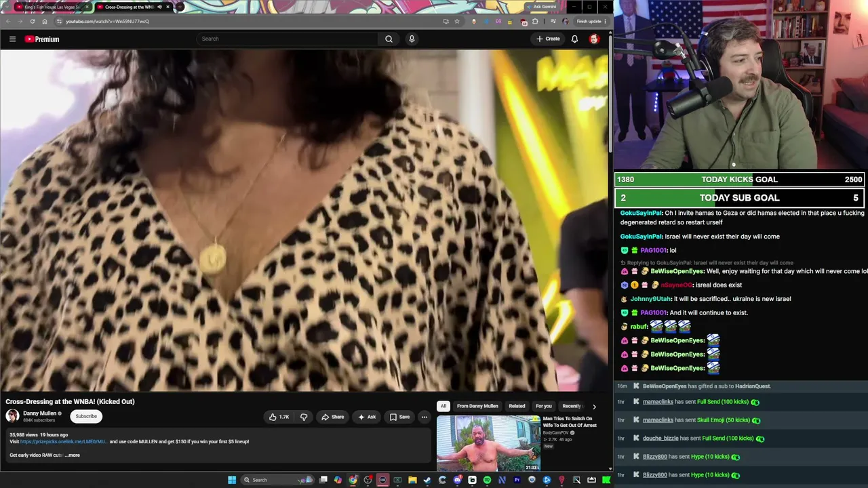Click the Create button on YouTube

click(x=548, y=39)
